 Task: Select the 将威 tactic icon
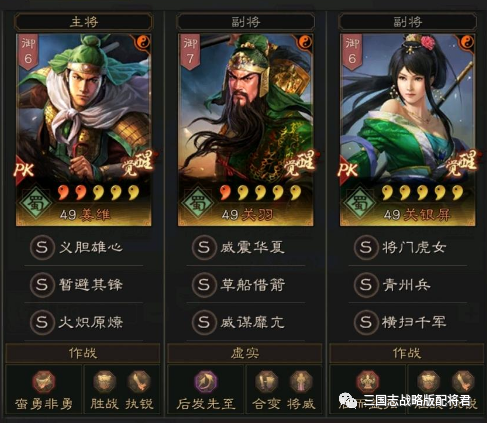click(301, 382)
